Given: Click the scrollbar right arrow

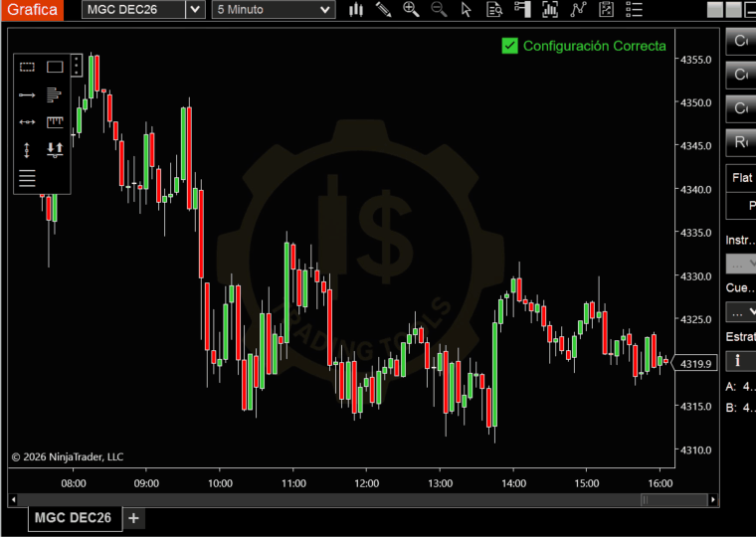Looking at the screenshot, I should (x=712, y=500).
